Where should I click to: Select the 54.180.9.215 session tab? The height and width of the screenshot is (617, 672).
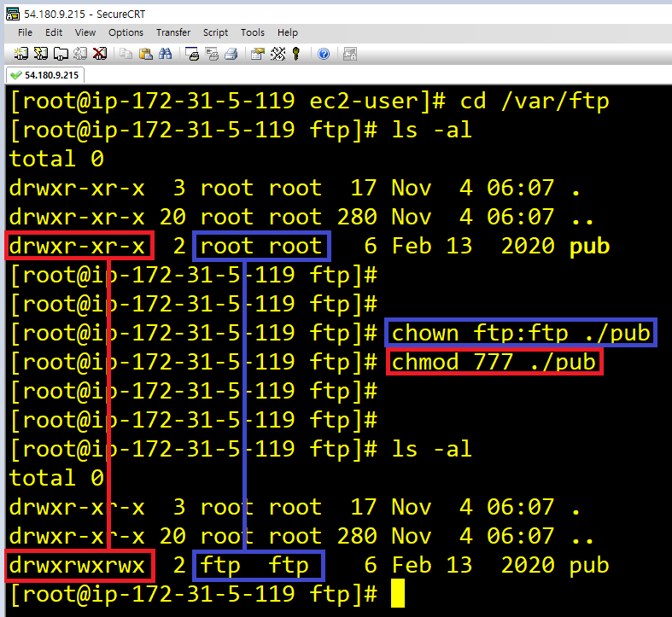point(45,75)
